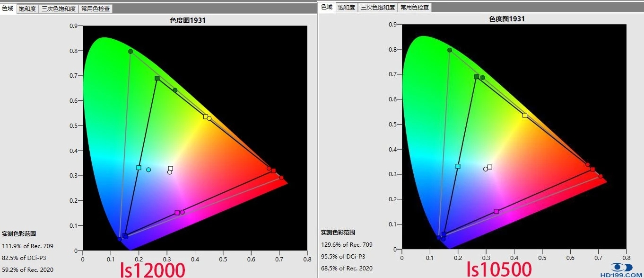Click yellow square marker in right chart
Image resolution: width=644 pixels, height=278 pixels.
pos(525,115)
